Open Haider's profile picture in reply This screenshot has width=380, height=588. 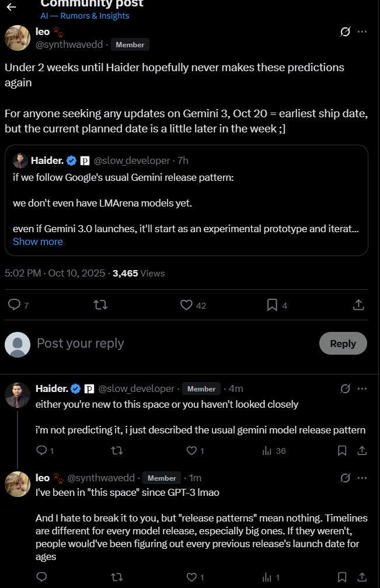[18, 395]
